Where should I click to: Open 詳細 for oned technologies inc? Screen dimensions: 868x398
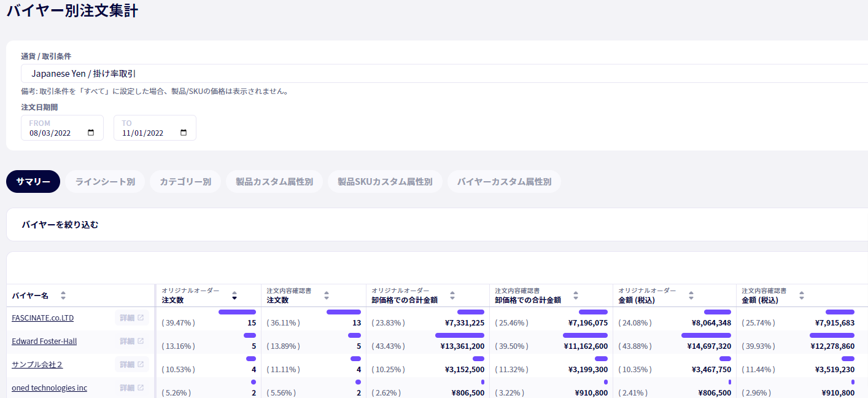131,388
